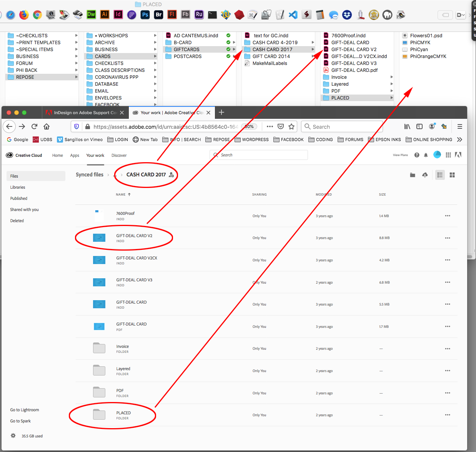Toggle the Firefox sidebar icon
Image resolution: width=476 pixels, height=452 pixels.
[x=419, y=126]
